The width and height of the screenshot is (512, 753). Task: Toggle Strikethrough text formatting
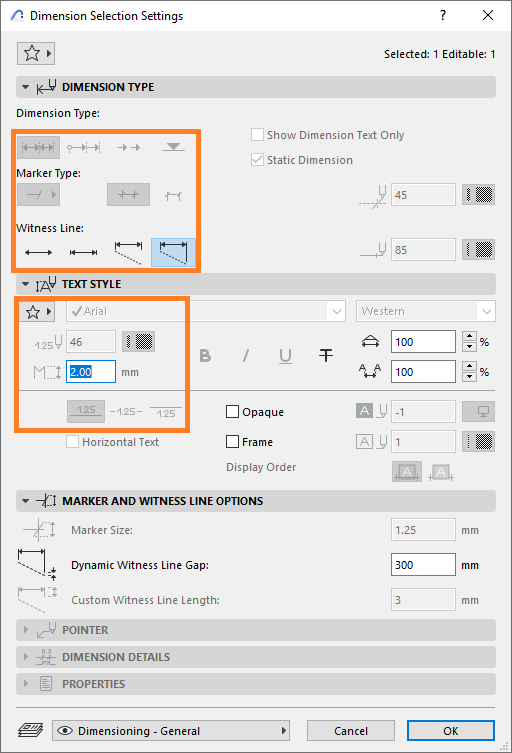tap(326, 356)
